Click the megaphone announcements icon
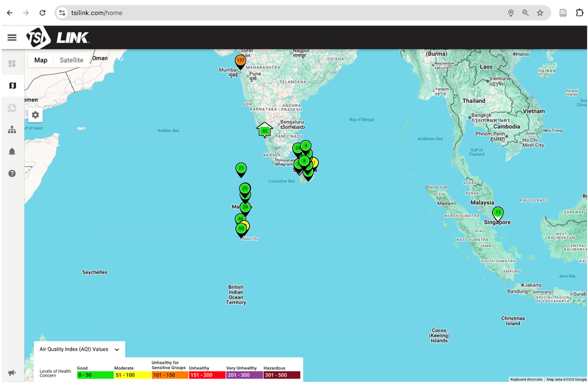 point(12,373)
